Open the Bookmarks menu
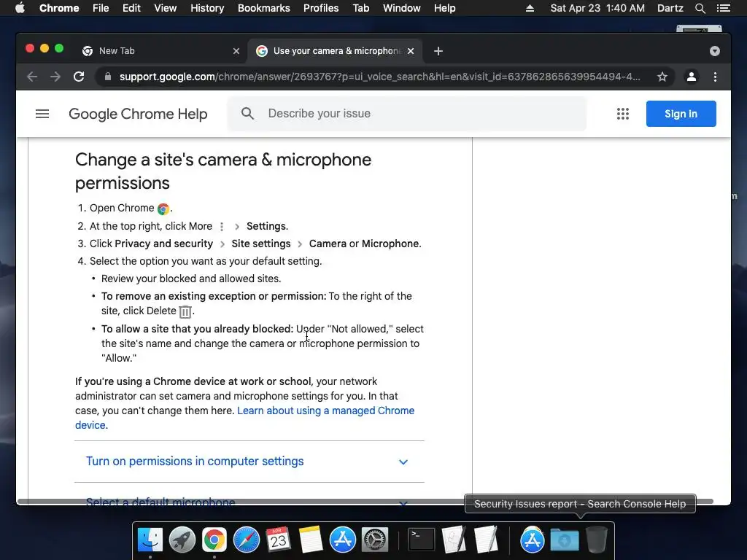Viewport: 747px width, 560px height. click(264, 8)
